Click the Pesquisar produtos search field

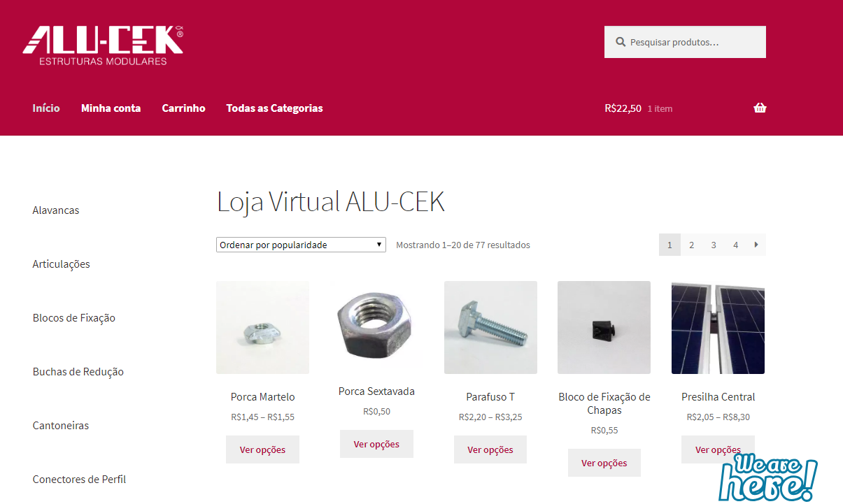(x=685, y=42)
